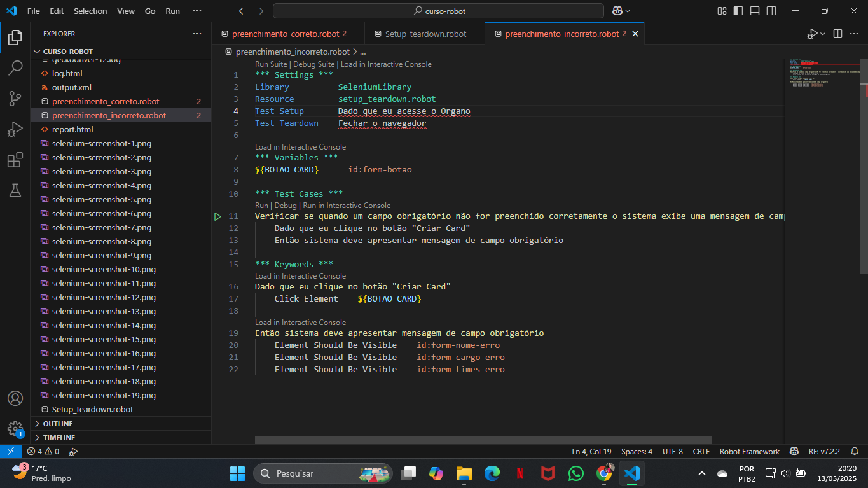Screen dimensions: 868x488
Task: Switch to Setup_teardown.robot tab
Action: 425,34
